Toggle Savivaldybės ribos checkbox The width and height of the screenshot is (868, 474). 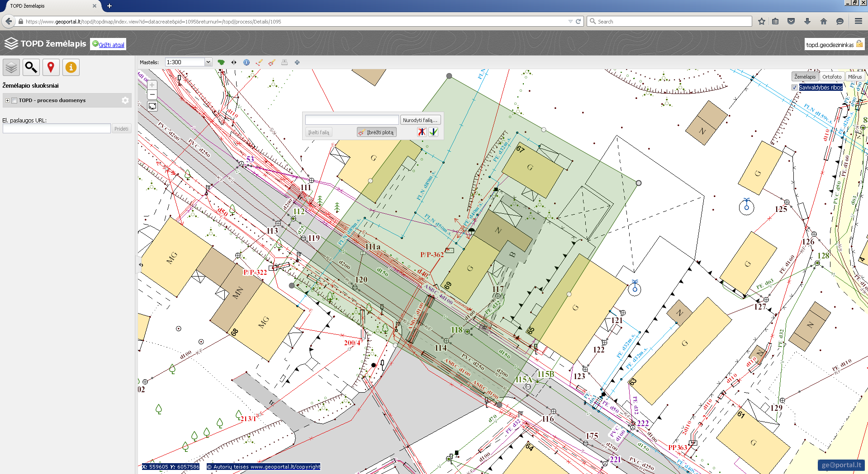[794, 88]
